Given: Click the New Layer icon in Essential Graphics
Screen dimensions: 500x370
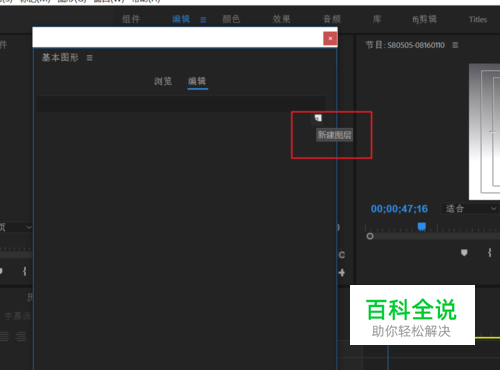Looking at the screenshot, I should pyautogui.click(x=318, y=118).
